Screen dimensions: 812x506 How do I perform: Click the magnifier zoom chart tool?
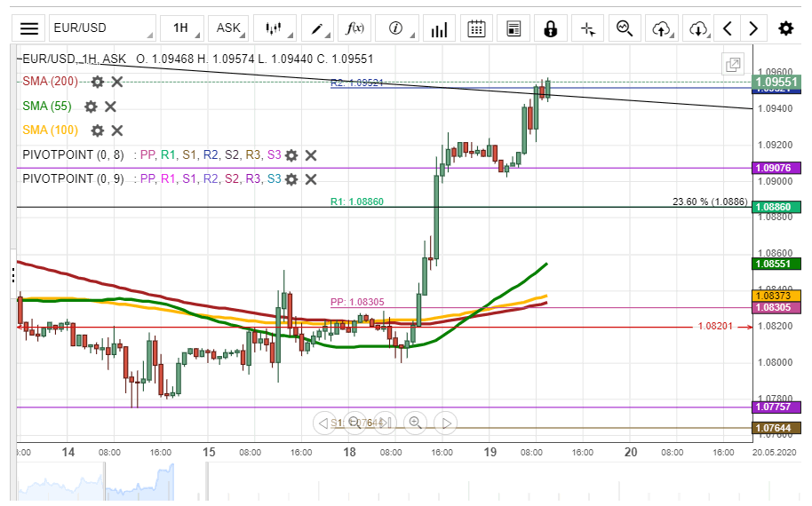[625, 28]
